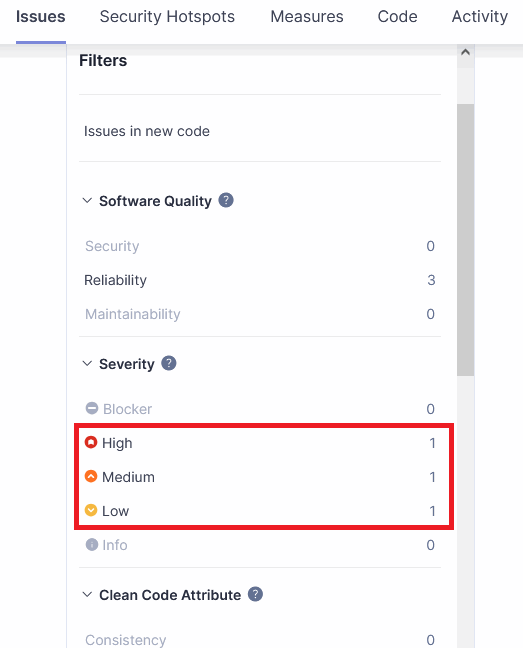Go to the Code tab
The height and width of the screenshot is (648, 523).
coord(397,17)
